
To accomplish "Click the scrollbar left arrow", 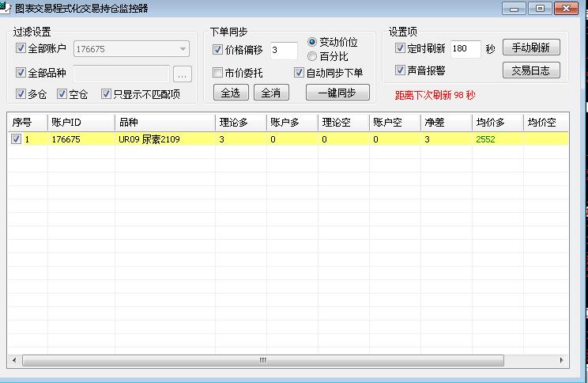I will pos(14,361).
